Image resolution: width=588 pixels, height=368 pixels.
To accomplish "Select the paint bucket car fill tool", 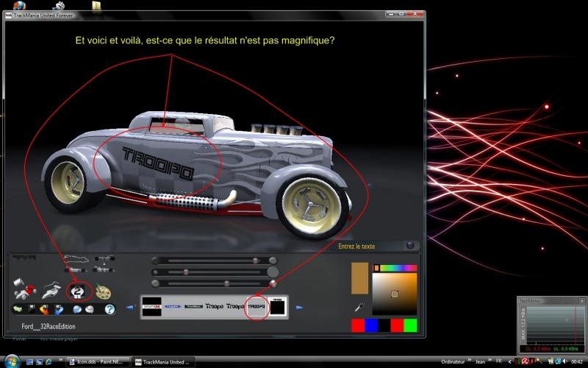I will (x=24, y=289).
